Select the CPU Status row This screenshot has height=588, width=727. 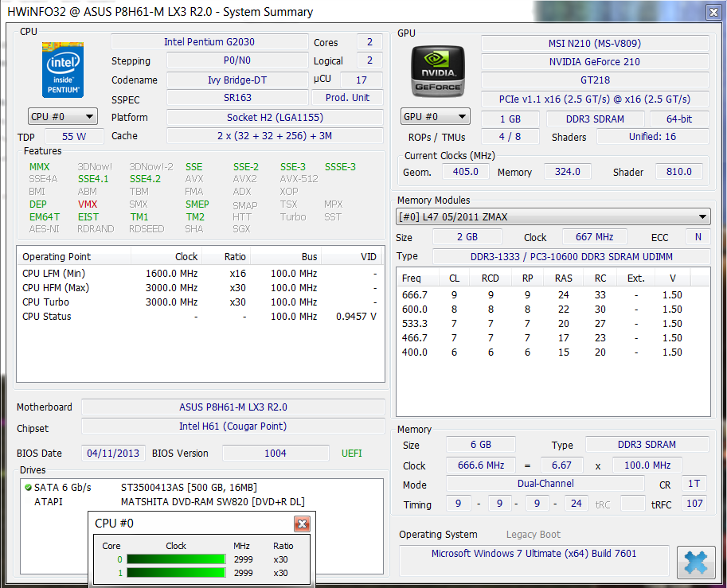[201, 317]
